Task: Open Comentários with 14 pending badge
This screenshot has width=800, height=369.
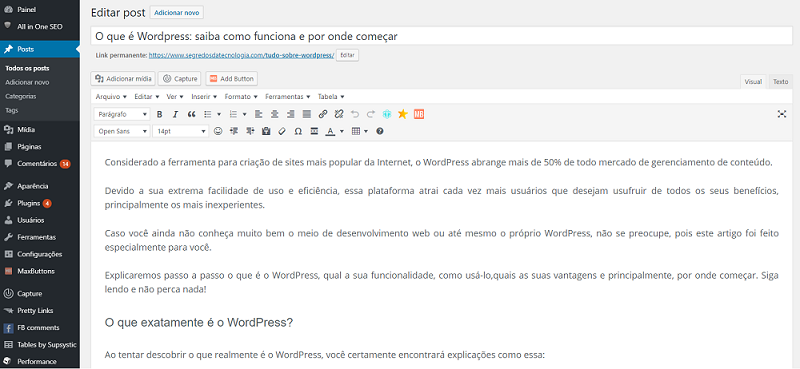Action: (40, 164)
